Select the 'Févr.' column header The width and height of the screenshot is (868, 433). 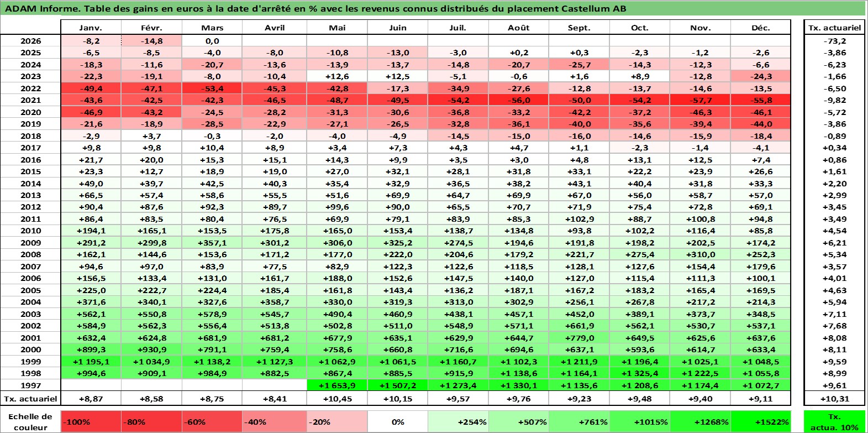pyautogui.click(x=151, y=28)
